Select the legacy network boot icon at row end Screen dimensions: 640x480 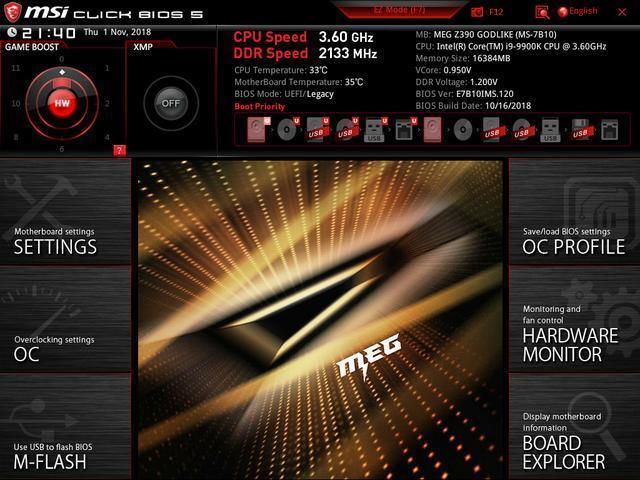coord(609,129)
